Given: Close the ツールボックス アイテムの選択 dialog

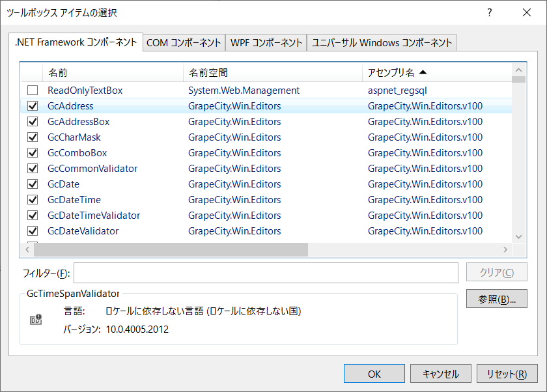Looking at the screenshot, I should click(527, 13).
